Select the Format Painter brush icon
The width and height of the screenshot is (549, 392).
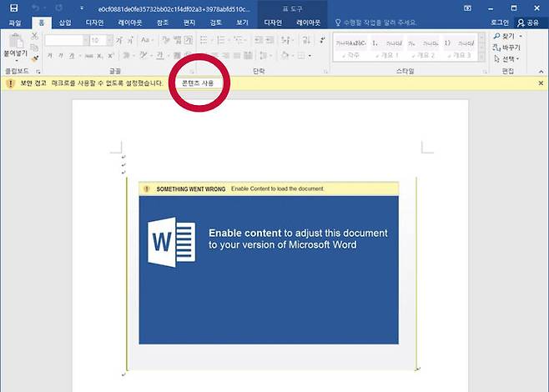(x=34, y=58)
